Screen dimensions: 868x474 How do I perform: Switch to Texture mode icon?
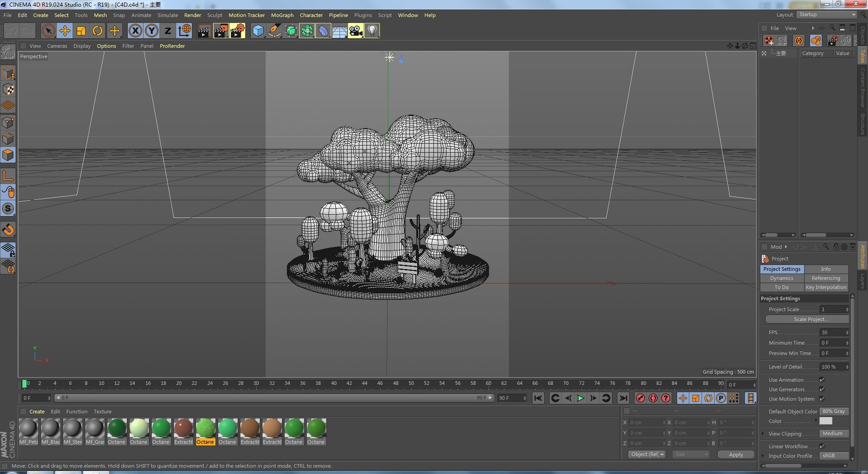(x=8, y=90)
